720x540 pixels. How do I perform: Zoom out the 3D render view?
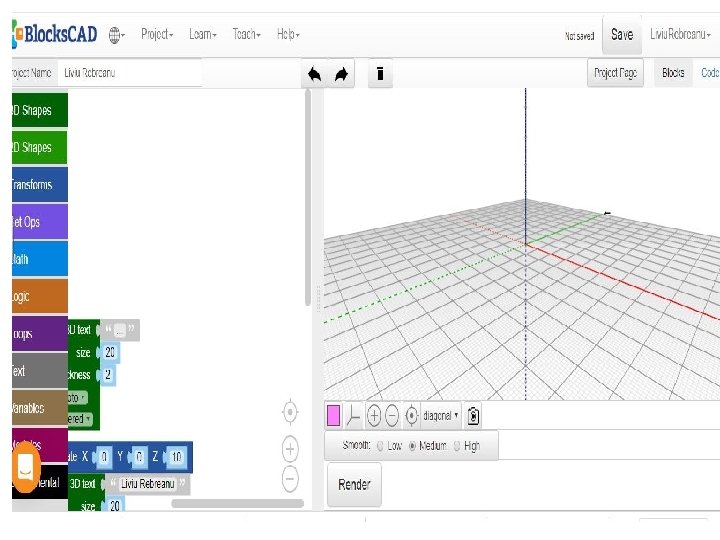pyautogui.click(x=392, y=416)
